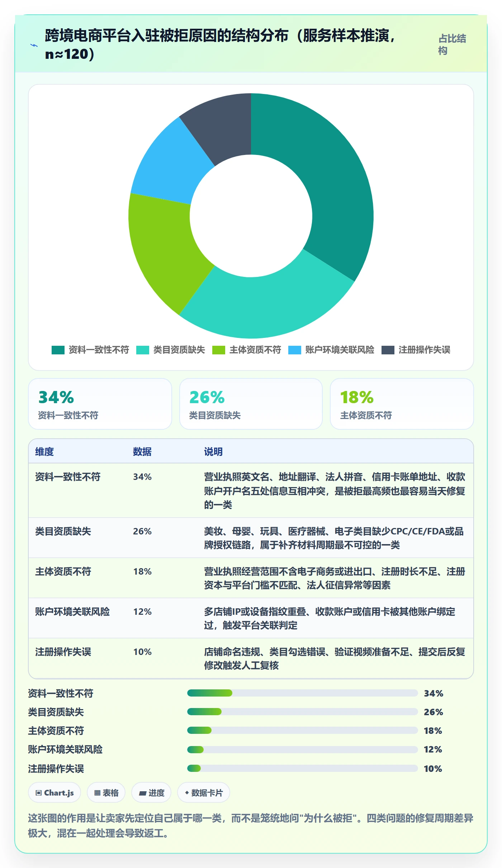The width and height of the screenshot is (502, 868).
Task: Click the footer note about 修复周期
Action: tap(251, 825)
